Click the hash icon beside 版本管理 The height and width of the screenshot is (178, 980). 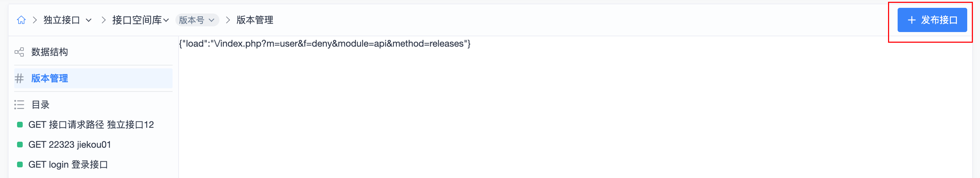coord(19,79)
